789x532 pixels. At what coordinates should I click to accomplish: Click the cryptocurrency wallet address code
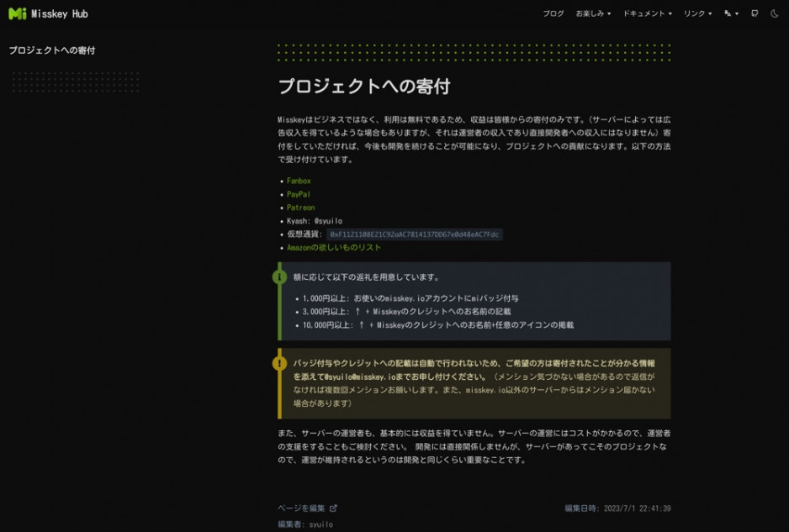tap(414, 234)
